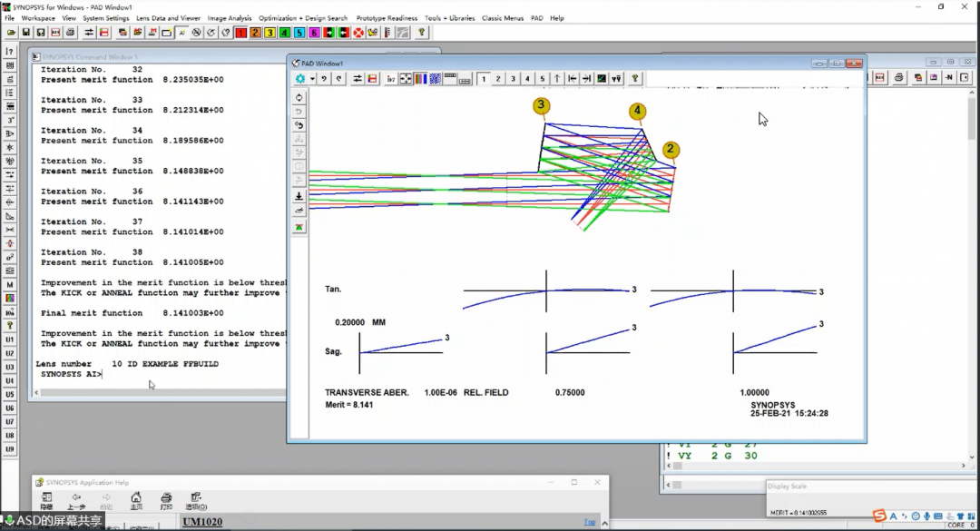Follow the Top link in Application Help
980x531 pixels.
tap(590, 522)
